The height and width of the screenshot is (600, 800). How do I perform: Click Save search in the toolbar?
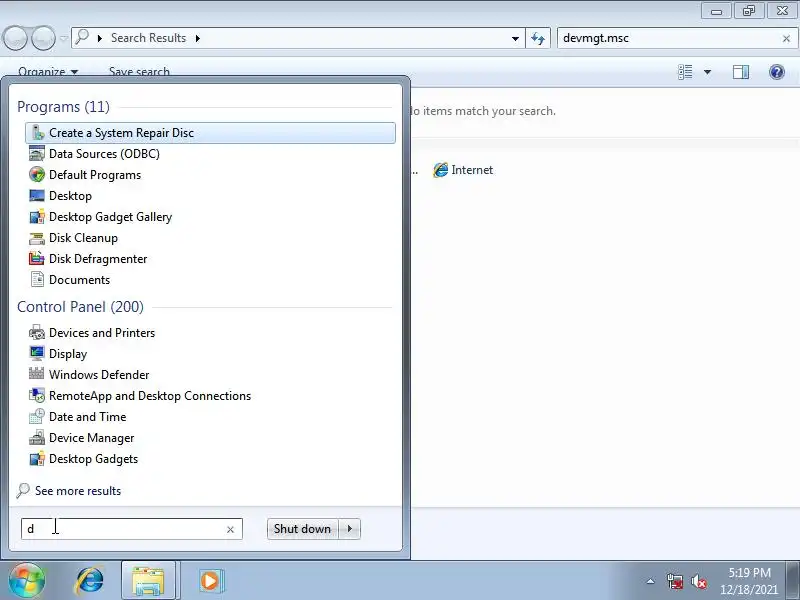point(139,72)
